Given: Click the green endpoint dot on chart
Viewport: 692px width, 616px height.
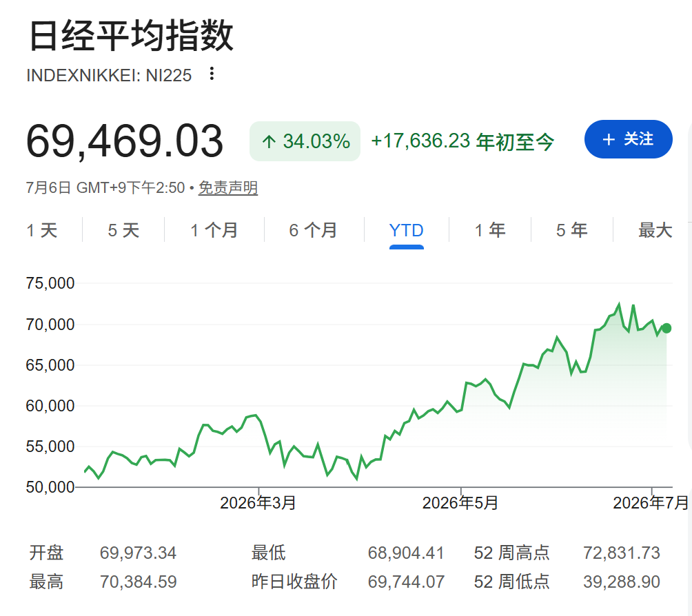Looking at the screenshot, I should [x=666, y=328].
